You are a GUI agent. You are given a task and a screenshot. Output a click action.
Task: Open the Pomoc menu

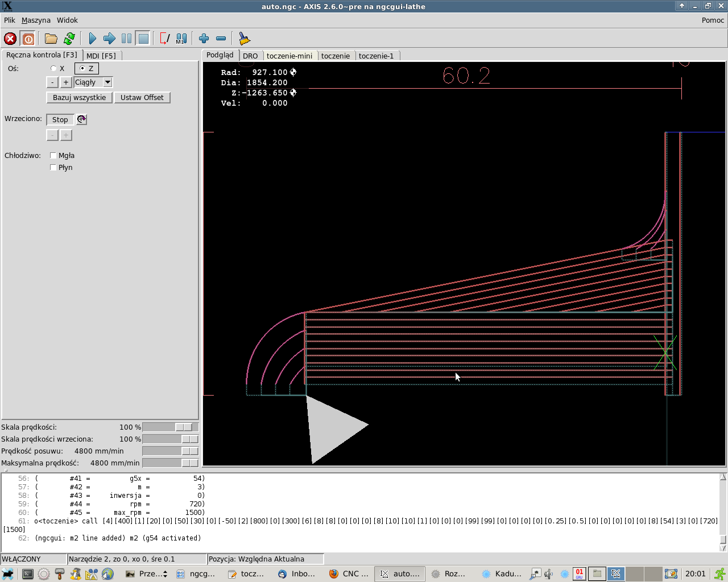tap(713, 20)
